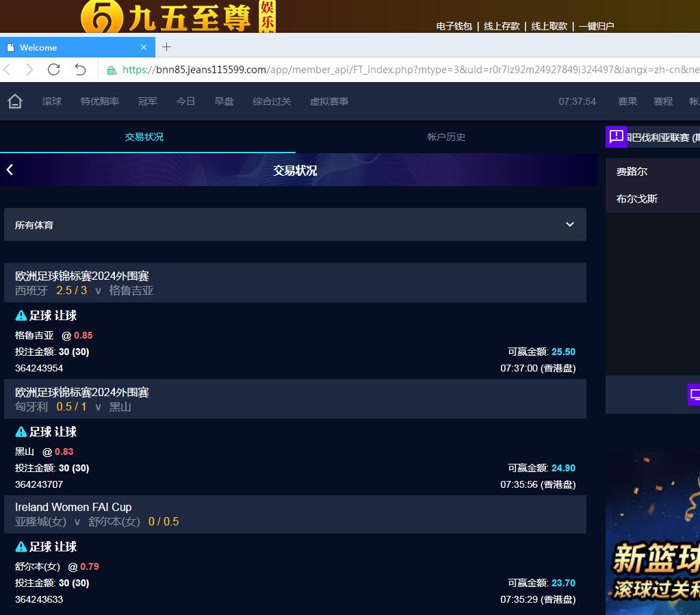Screen dimensions: 700x615
Task: Click the browser back arrow
Action: [x=7, y=70]
